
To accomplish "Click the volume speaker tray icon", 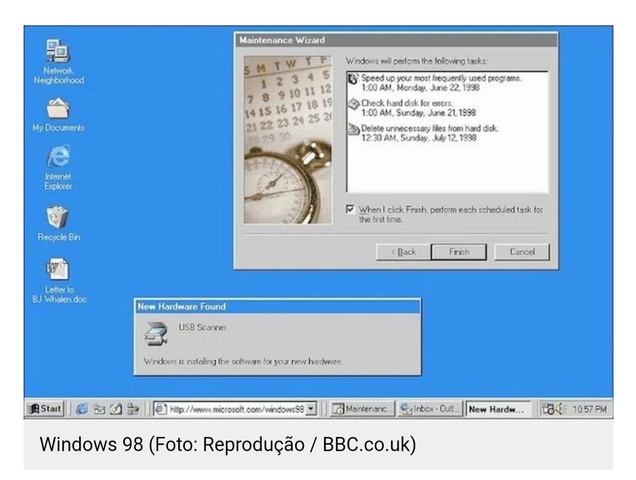I will [561, 409].
